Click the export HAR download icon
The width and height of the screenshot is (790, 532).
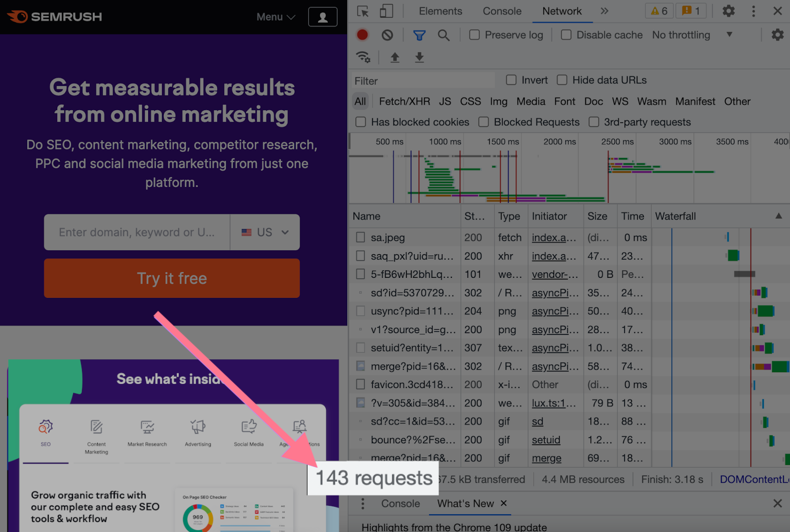[419, 57]
